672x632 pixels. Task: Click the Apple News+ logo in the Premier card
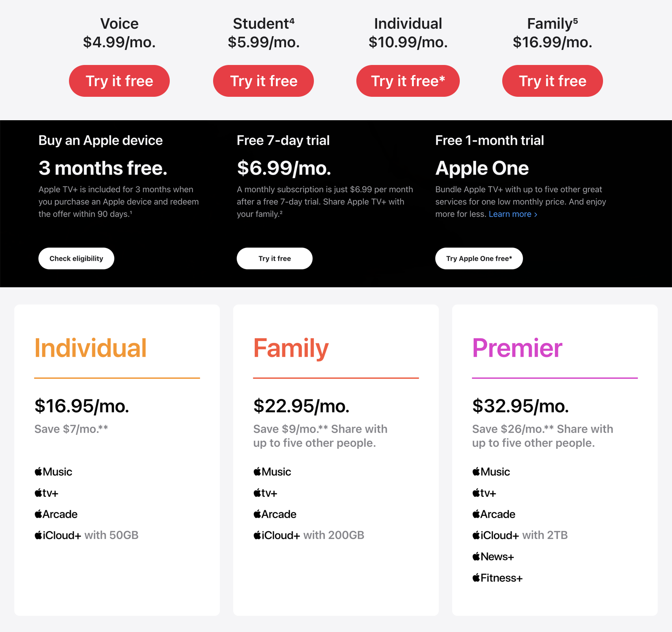point(493,556)
